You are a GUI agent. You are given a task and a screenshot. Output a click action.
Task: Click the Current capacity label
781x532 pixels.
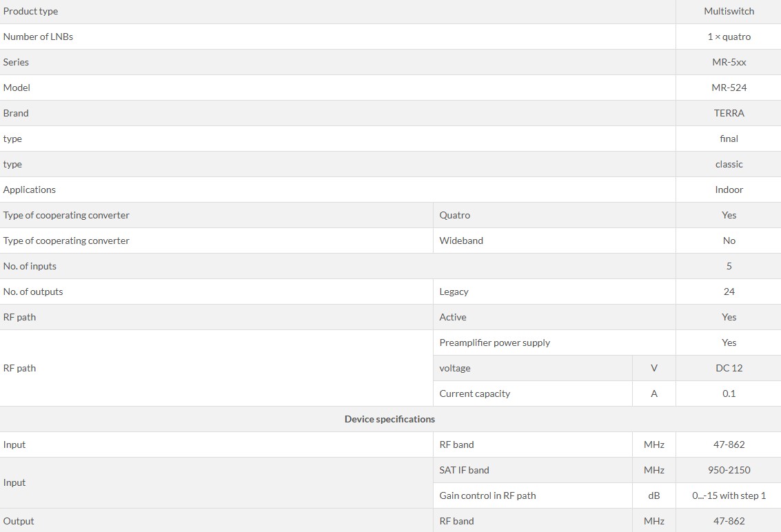[x=475, y=393]
